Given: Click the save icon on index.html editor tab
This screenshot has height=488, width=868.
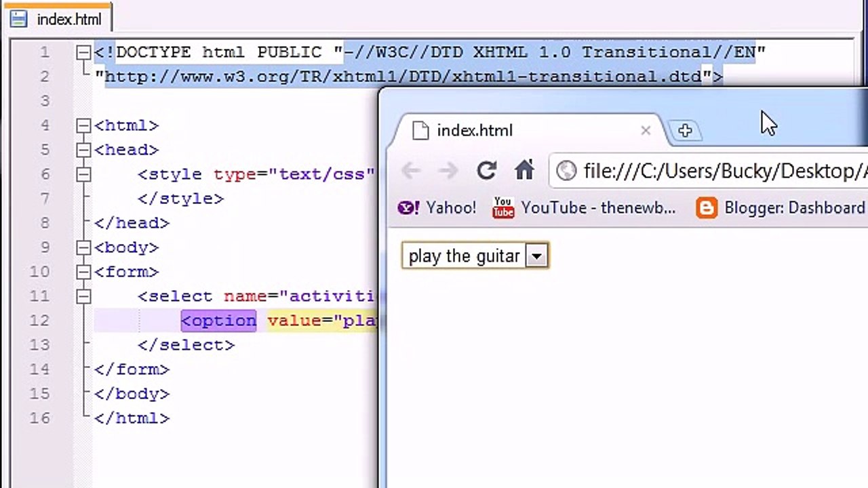Looking at the screenshot, I should pyautogui.click(x=19, y=19).
